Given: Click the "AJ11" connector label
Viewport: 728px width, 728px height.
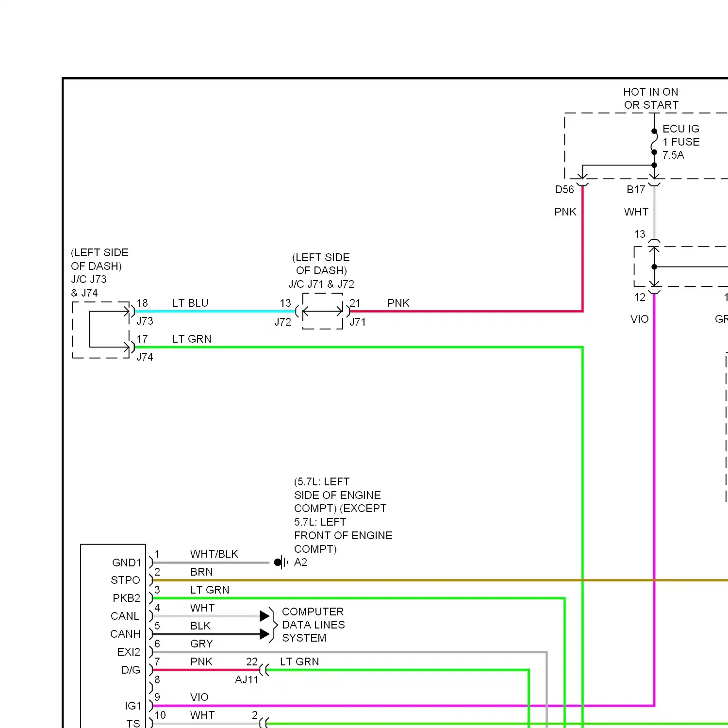Looking at the screenshot, I should click(x=247, y=679).
